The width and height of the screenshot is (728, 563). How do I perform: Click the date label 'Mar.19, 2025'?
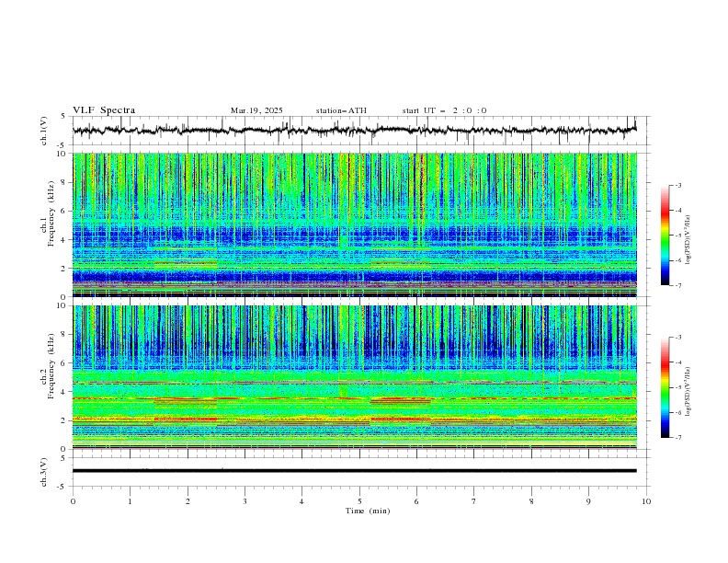[x=256, y=110]
